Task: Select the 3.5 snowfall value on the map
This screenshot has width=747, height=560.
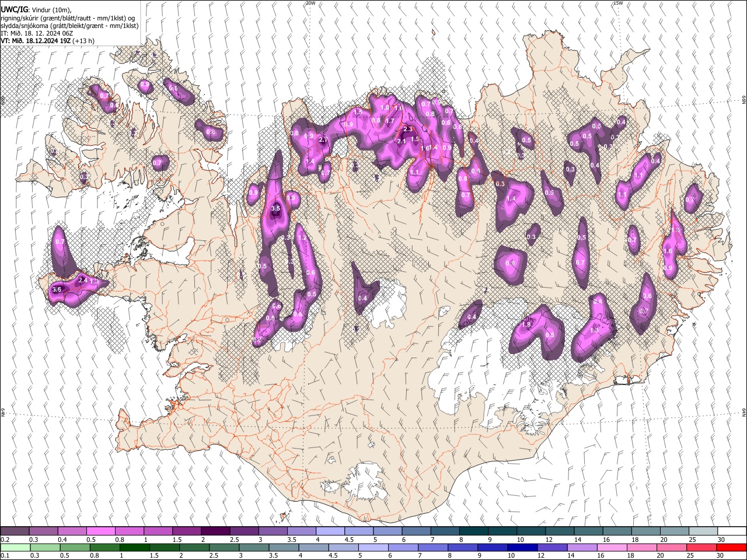Action: [x=276, y=208]
